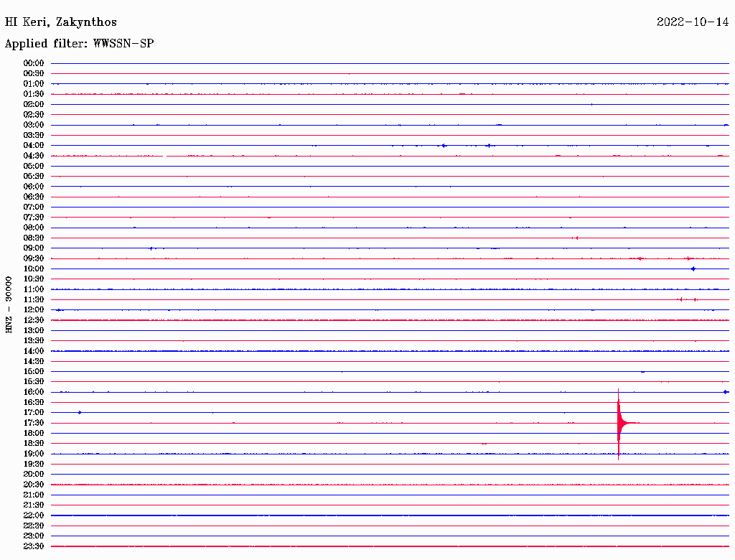Click the 17:30 time label
Image resolution: width=735 pixels, height=560 pixels.
point(33,423)
